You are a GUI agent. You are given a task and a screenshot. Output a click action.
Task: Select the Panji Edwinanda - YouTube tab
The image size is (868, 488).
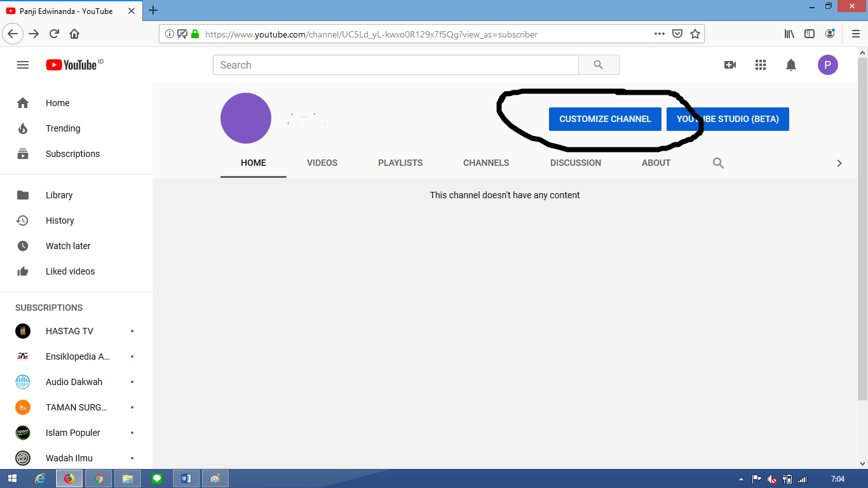coord(65,11)
